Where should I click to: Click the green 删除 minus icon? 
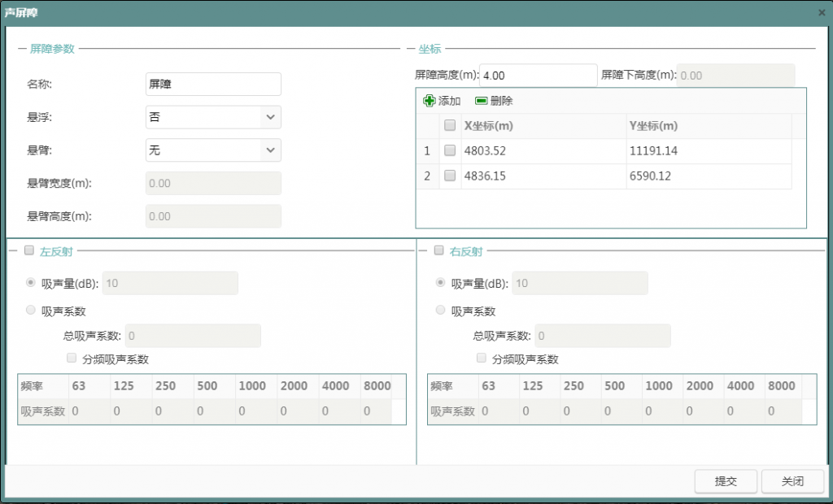(x=481, y=101)
